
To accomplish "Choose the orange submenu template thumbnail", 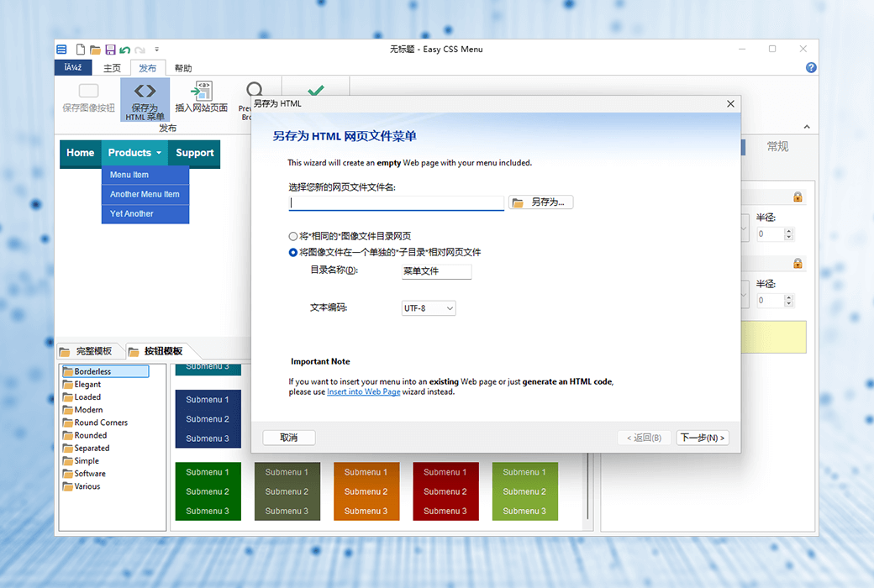I will (366, 491).
